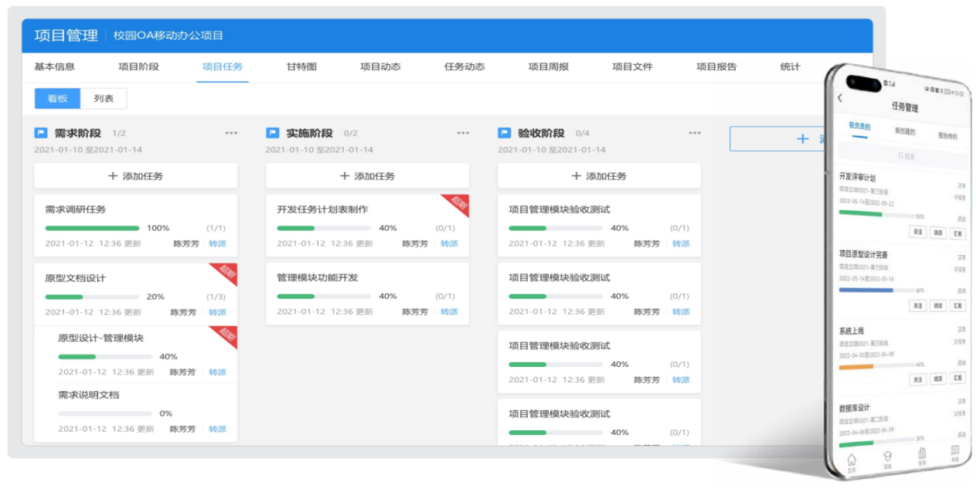Tap the search field on the phone
The width and height of the screenshot is (980, 489).
(x=903, y=158)
